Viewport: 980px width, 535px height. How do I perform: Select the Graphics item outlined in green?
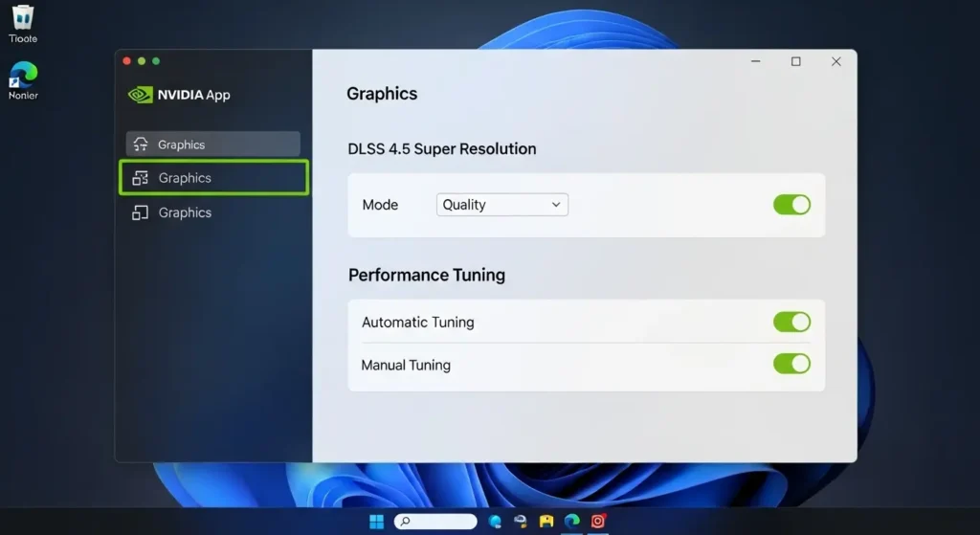[213, 177]
